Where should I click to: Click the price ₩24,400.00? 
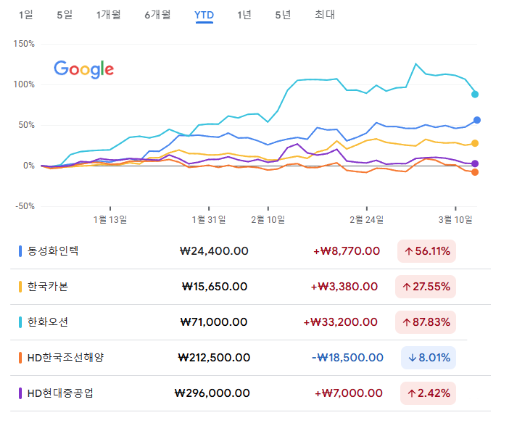point(214,251)
